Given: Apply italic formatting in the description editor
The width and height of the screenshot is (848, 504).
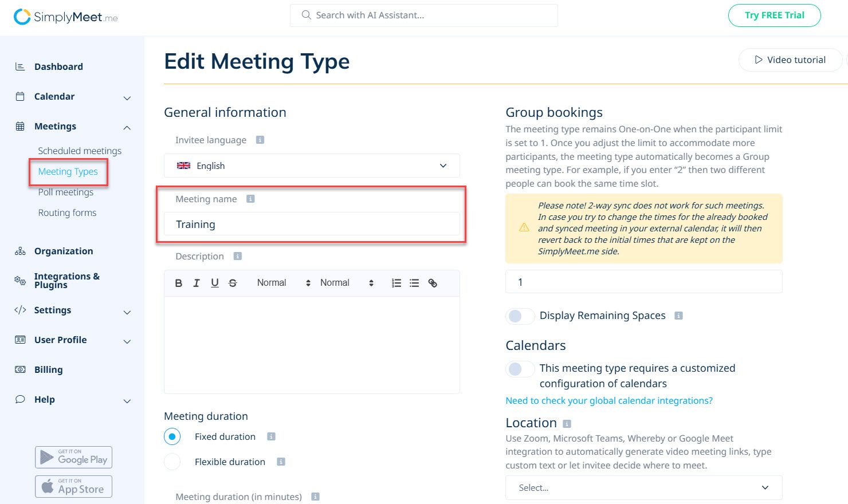Looking at the screenshot, I should coord(197,282).
